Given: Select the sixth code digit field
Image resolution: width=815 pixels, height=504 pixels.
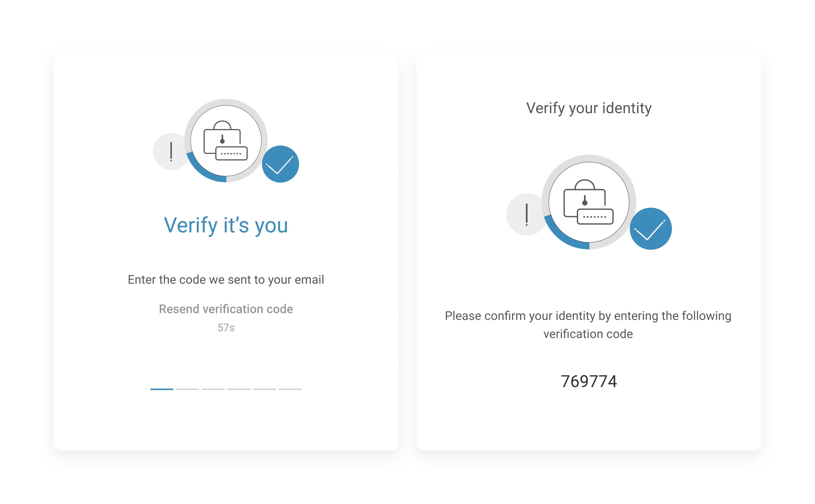Looking at the screenshot, I should pos(290,389).
